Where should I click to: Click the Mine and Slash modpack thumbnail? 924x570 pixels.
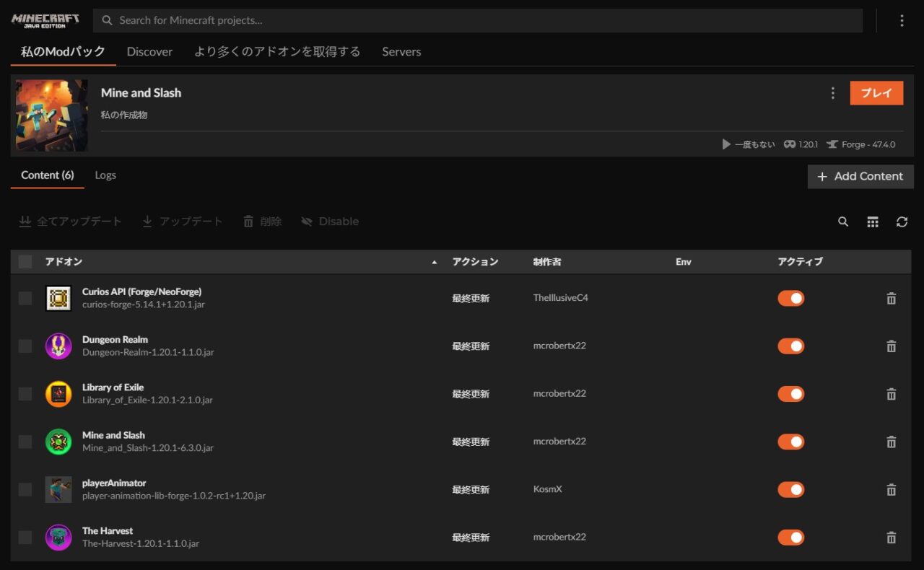coord(52,115)
